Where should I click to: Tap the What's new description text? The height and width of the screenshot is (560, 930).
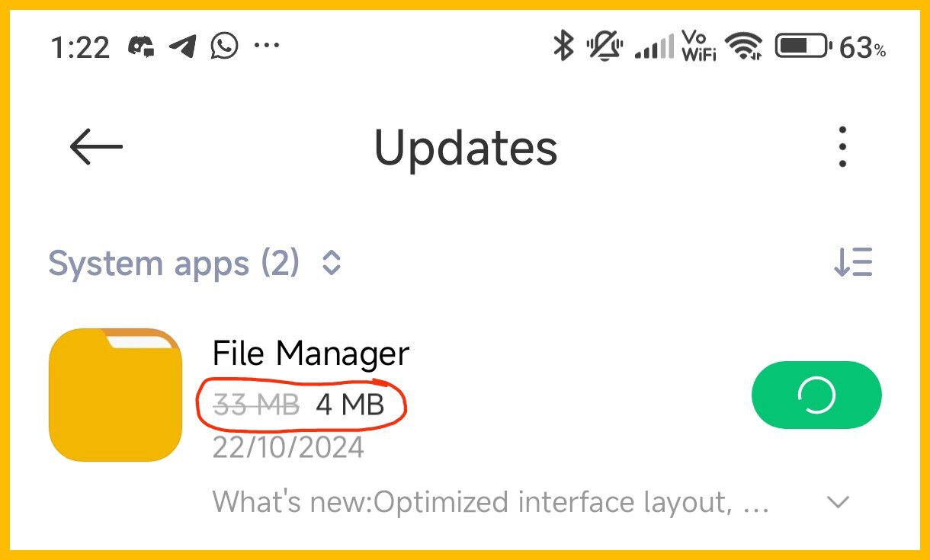pos(491,502)
